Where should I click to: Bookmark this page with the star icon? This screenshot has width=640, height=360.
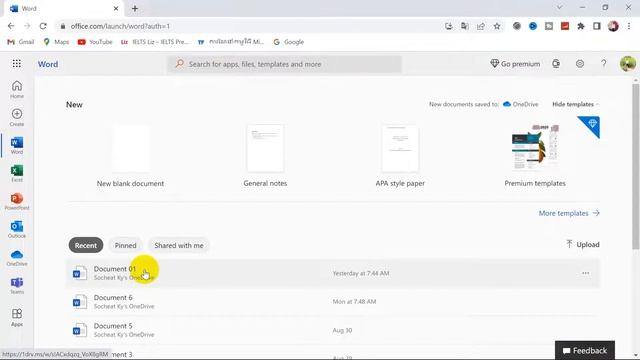point(497,26)
